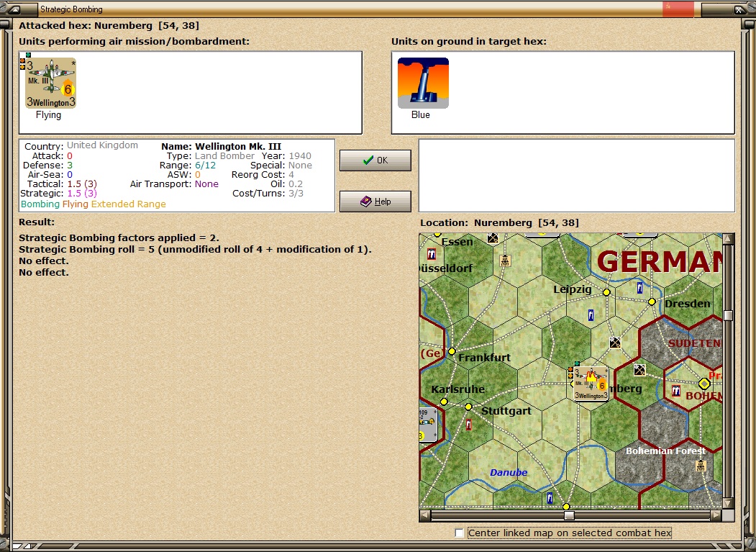Click the Oil value '0.2'

(x=296, y=184)
